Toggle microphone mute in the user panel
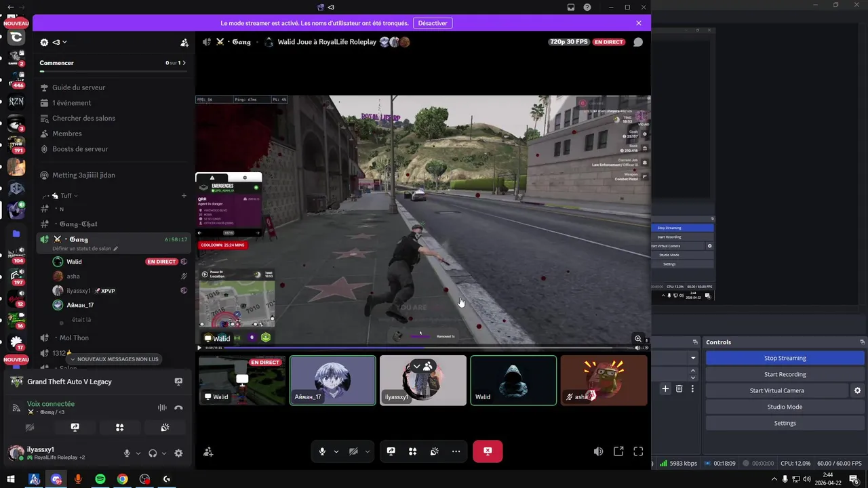Image resolution: width=868 pixels, height=488 pixels. click(x=127, y=453)
